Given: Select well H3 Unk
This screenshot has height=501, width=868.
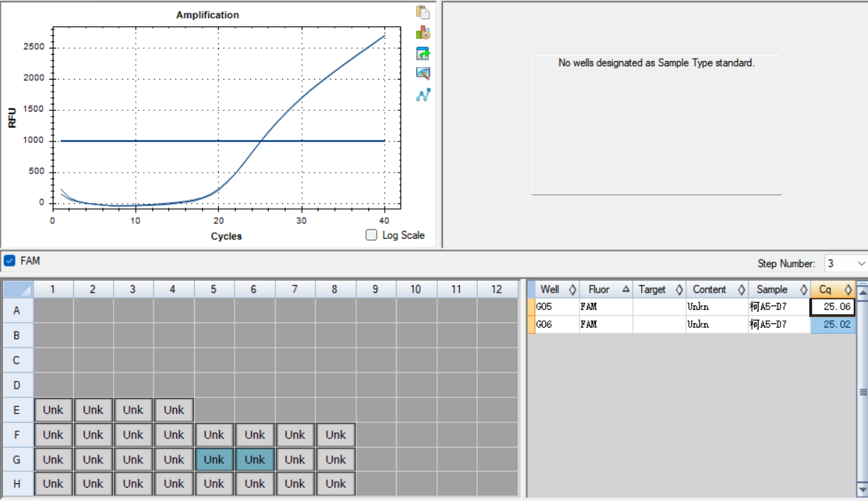Looking at the screenshot, I should point(133,484).
